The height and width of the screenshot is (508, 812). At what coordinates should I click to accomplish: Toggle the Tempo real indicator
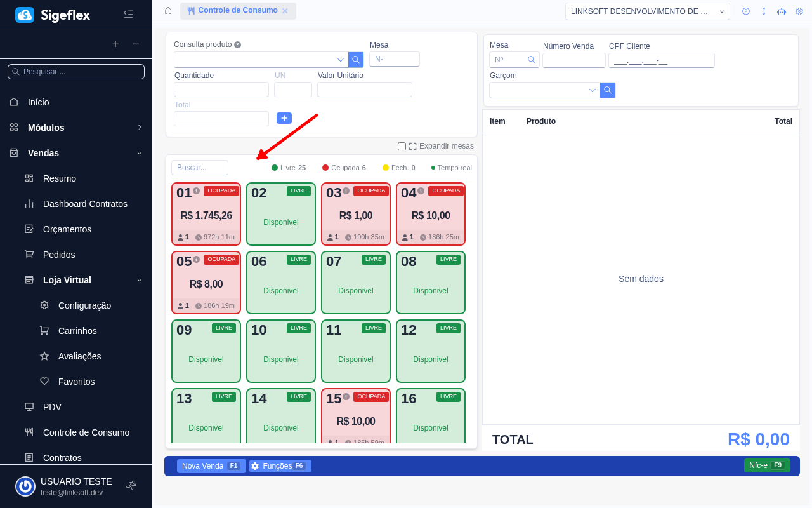pos(451,168)
